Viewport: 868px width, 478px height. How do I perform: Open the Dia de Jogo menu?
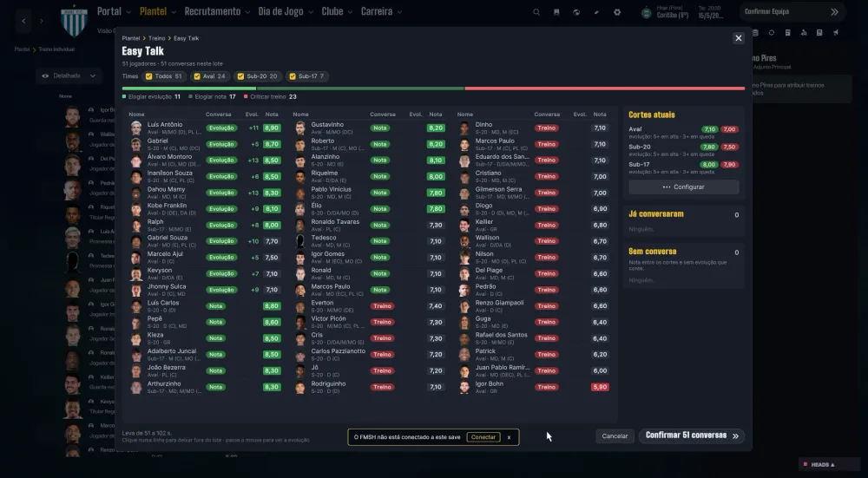tap(280, 11)
